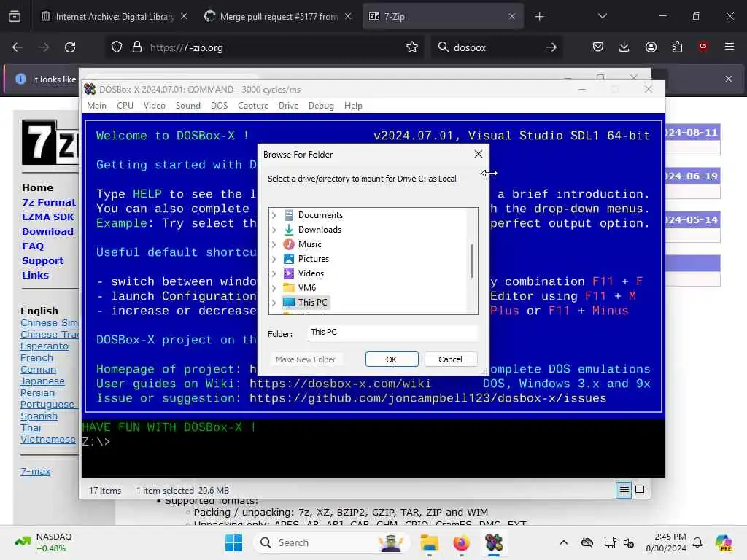Open DOSBox-X Video menu
The width and height of the screenshot is (747, 560).
155,106
